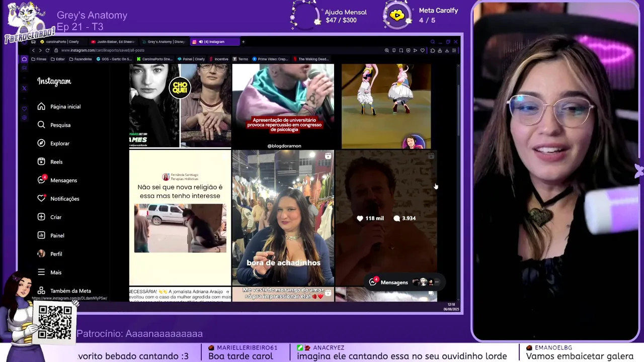Open Mensagens in the left sidebar
The width and height of the screenshot is (644, 362).
point(57,180)
